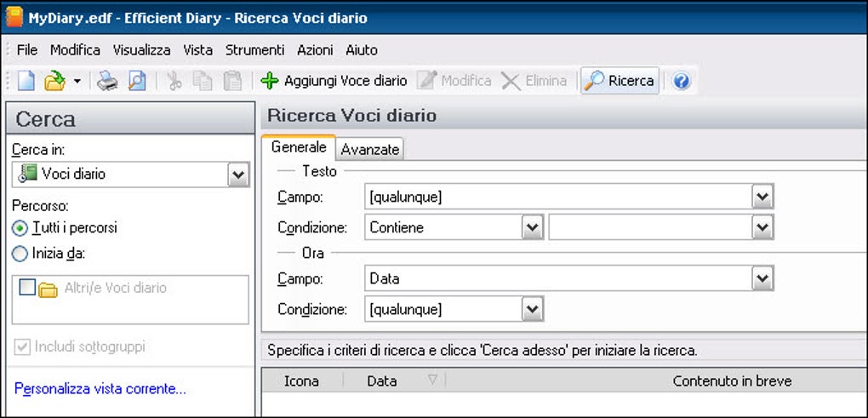The image size is (868, 418).
Task: Click the printer icon
Action: tap(107, 81)
